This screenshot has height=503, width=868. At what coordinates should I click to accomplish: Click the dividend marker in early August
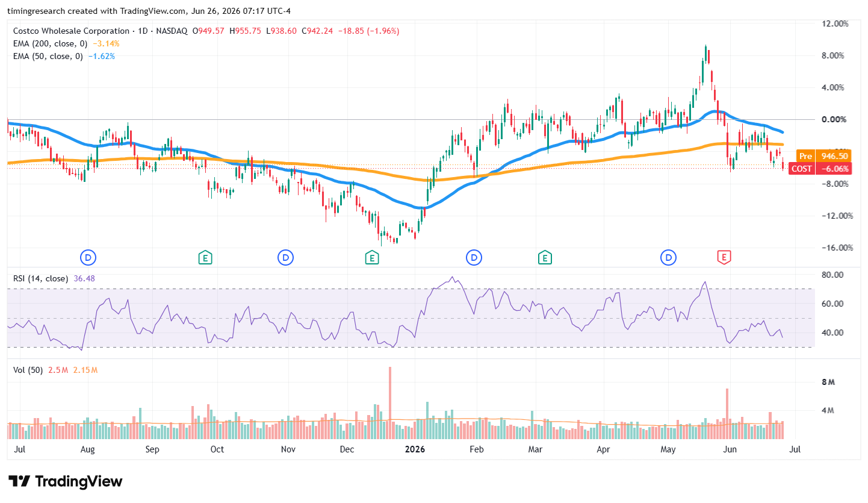pyautogui.click(x=88, y=258)
